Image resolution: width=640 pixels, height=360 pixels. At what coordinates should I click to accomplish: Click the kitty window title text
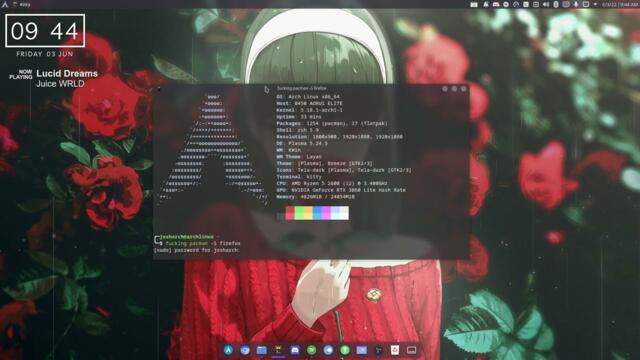pos(301,88)
